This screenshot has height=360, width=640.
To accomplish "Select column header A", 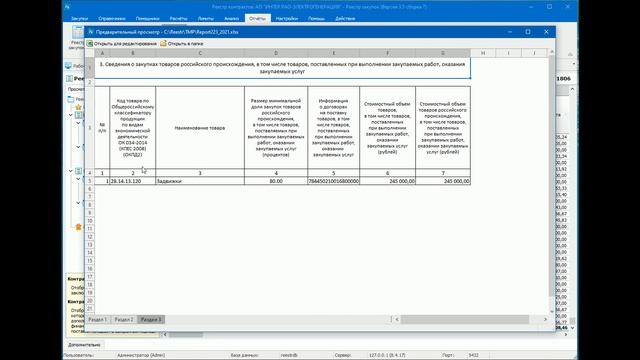I will tap(102, 53).
